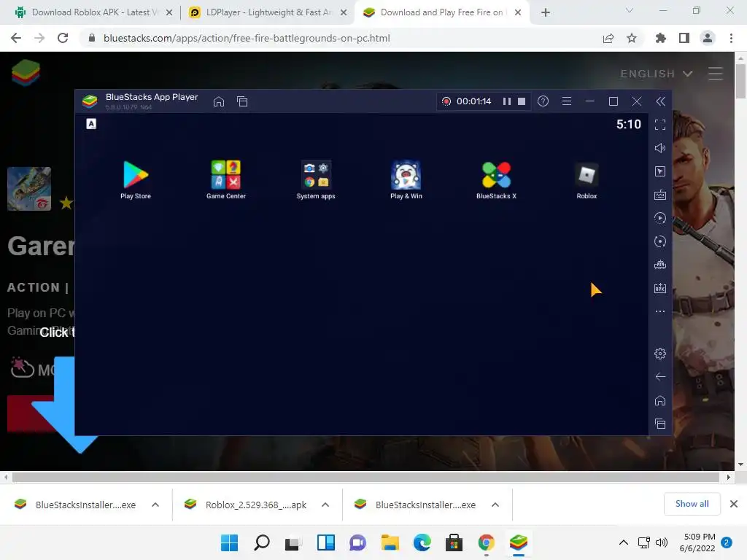Screen dimensions: 747x560
Task: Open Windows taskbar search
Action: coord(262,542)
